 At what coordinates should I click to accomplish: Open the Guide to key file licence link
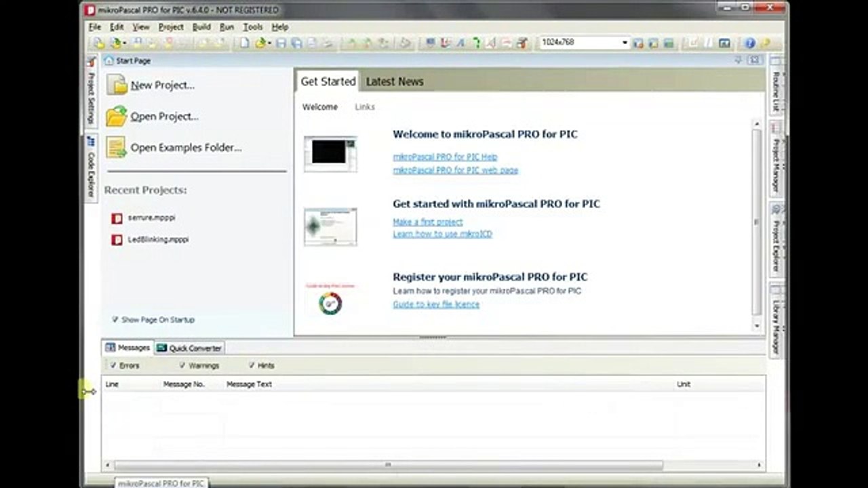[x=436, y=304]
